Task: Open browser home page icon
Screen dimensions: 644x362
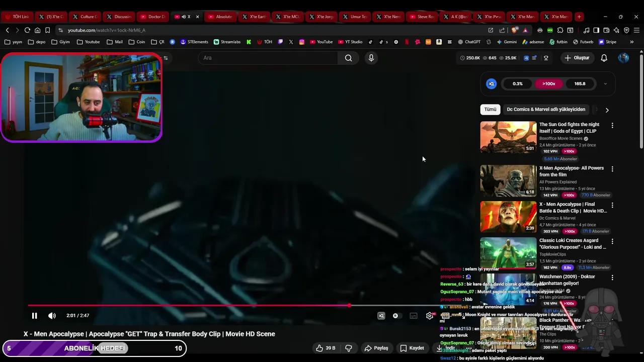Action: coord(37,30)
